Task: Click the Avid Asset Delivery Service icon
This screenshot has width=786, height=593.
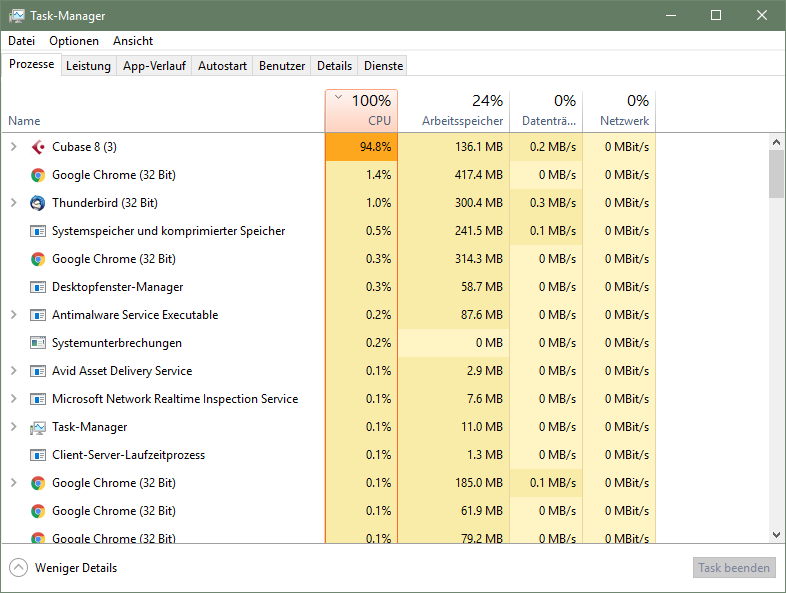Action: click(38, 371)
